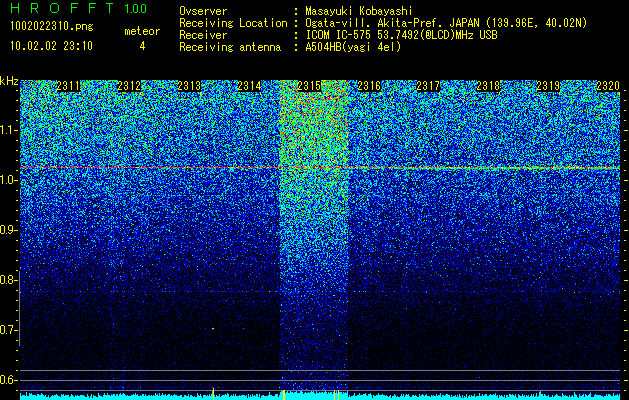Click the 2314 time marker

pos(249,86)
